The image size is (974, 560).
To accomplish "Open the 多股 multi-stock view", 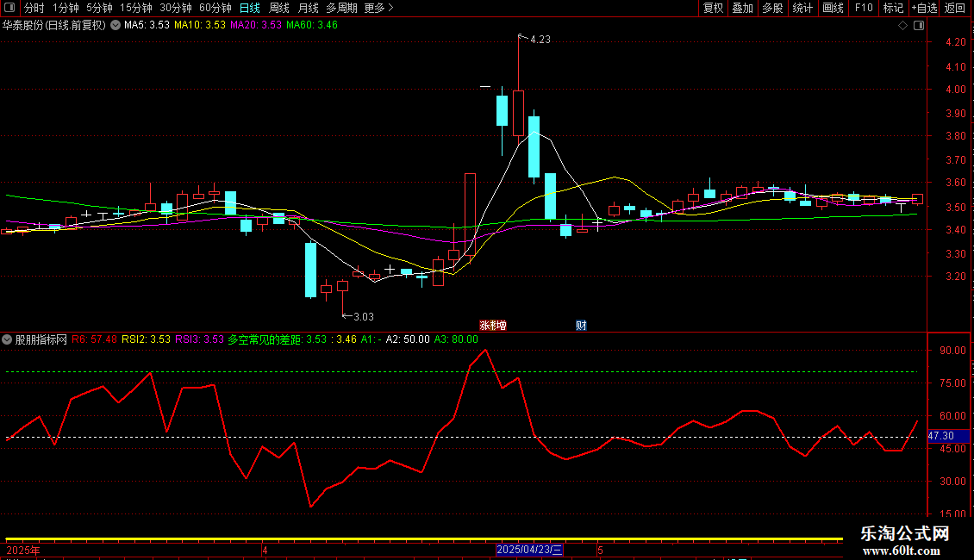I will click(772, 8).
